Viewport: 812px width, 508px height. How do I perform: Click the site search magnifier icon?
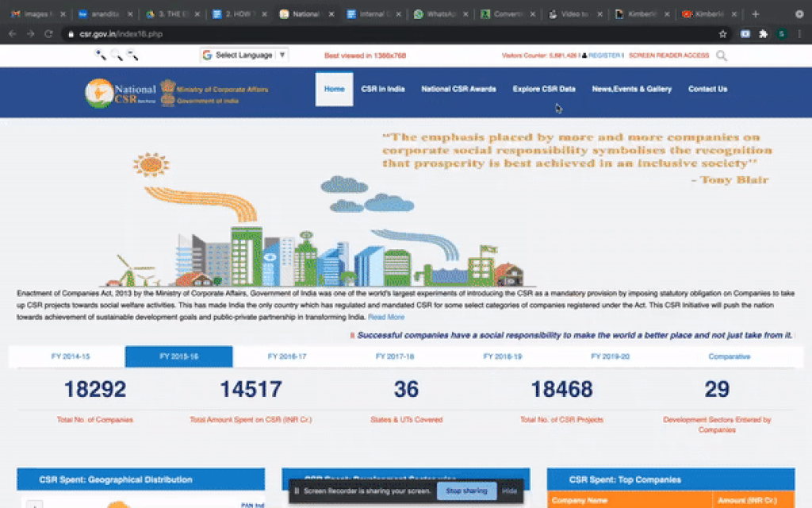721,56
